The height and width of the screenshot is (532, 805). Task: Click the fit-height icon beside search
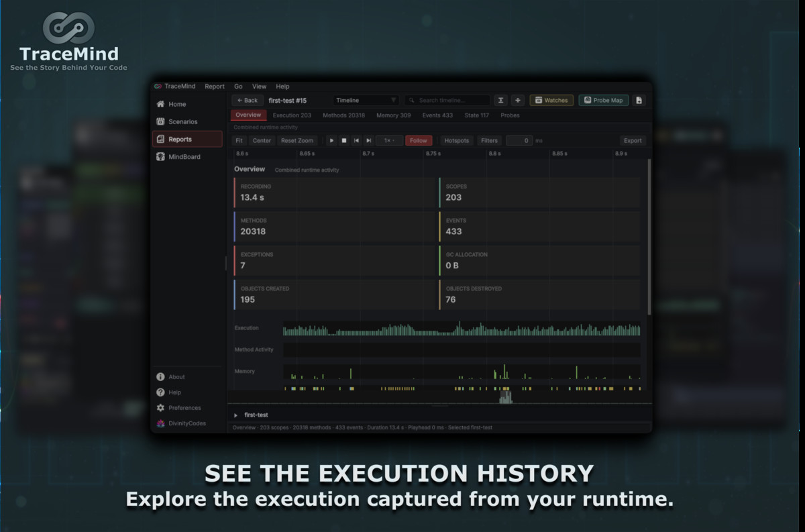pos(500,100)
